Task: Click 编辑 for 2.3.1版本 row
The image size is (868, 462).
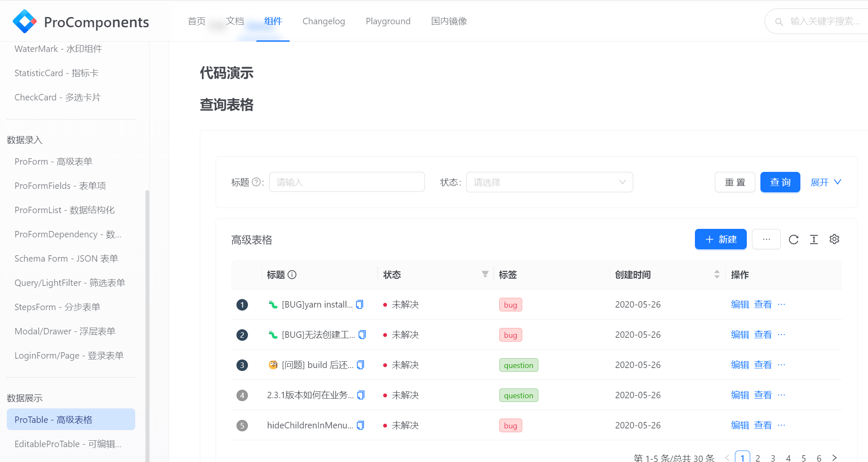Action: [x=740, y=395]
